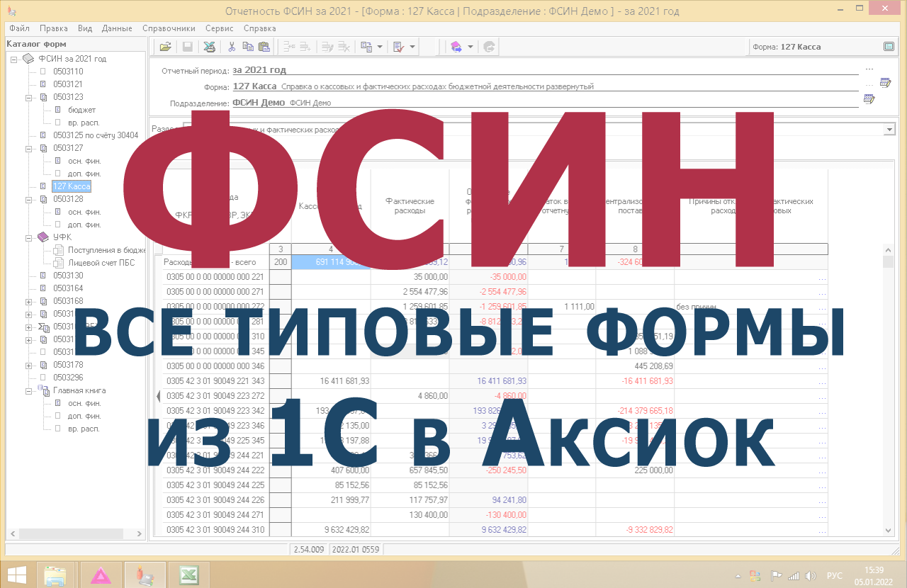Click the ellipsis button on Отчетный период row

tap(869, 69)
